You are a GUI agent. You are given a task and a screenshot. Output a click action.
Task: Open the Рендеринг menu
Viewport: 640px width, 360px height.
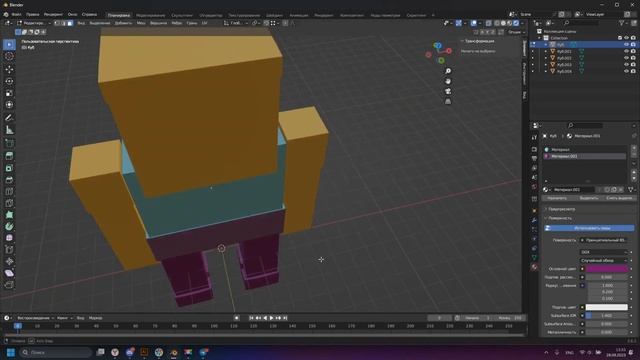click(53, 15)
